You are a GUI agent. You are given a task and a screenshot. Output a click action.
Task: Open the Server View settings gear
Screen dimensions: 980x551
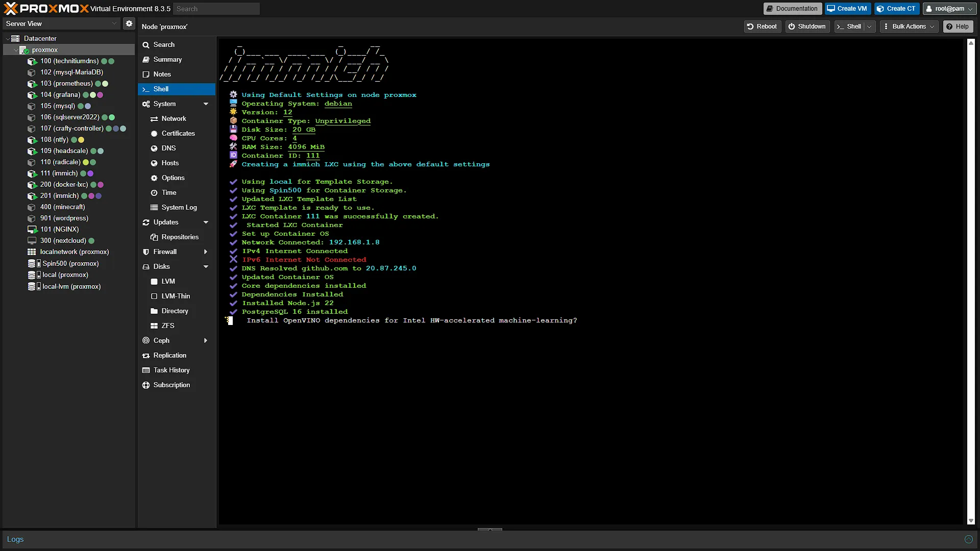[x=129, y=23]
